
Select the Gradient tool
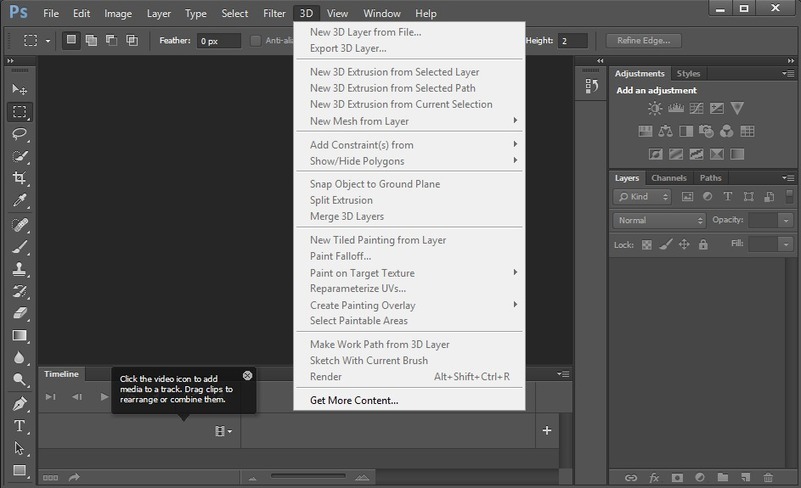pyautogui.click(x=19, y=335)
